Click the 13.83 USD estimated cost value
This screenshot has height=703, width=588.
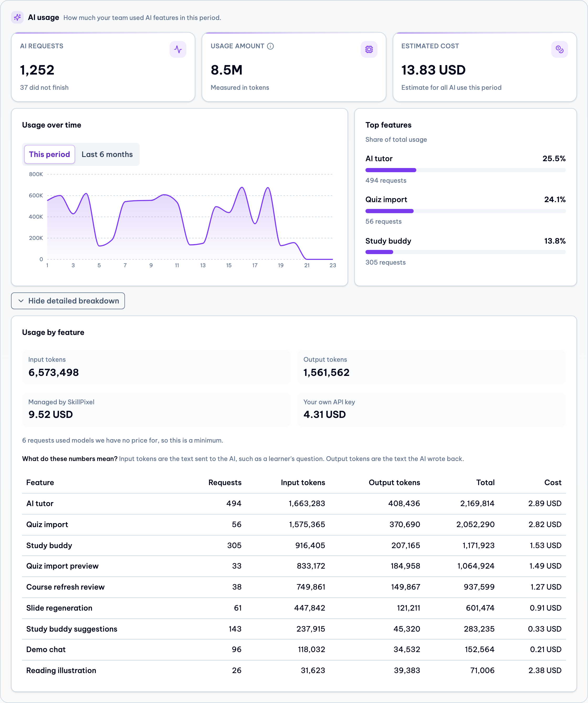pos(433,70)
